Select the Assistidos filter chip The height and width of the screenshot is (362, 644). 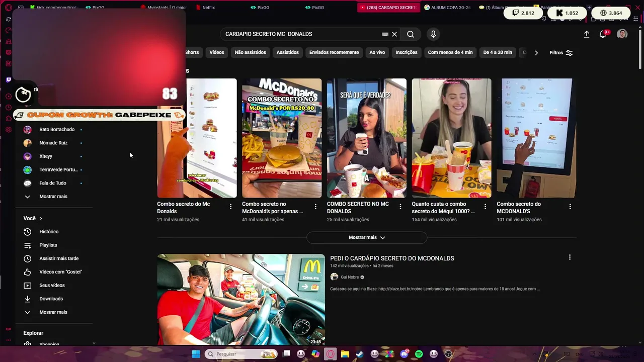click(x=288, y=52)
